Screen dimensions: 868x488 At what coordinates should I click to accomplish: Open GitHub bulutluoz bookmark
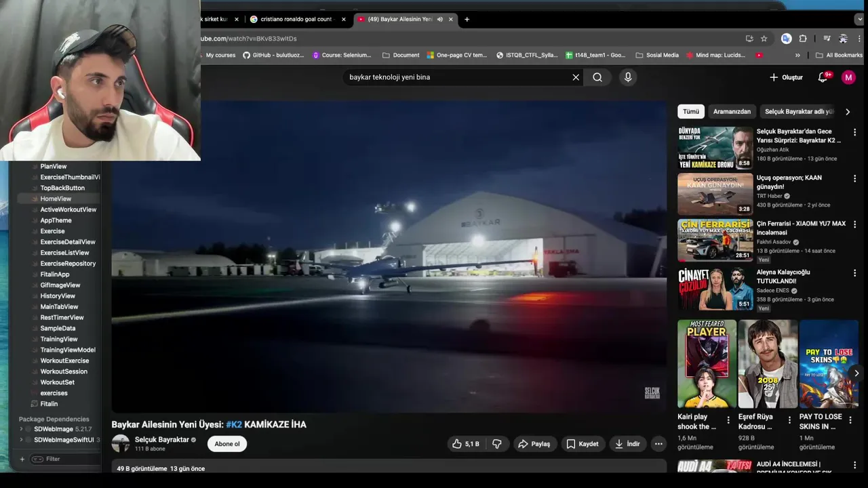tap(275, 55)
